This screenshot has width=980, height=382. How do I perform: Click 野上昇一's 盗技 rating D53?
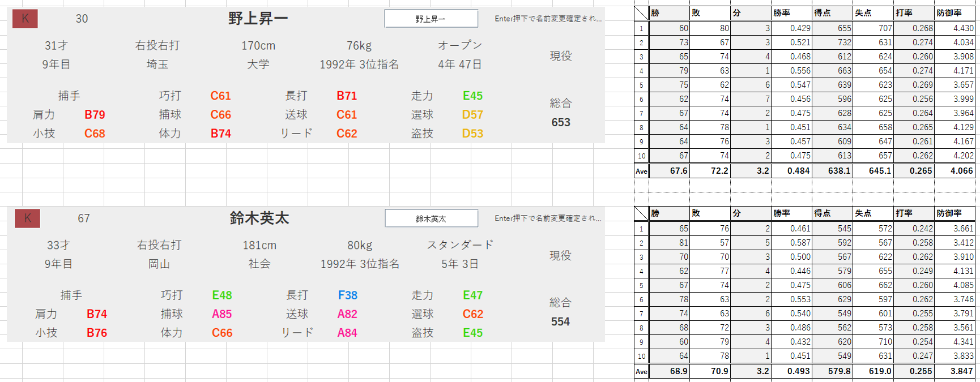(x=472, y=134)
